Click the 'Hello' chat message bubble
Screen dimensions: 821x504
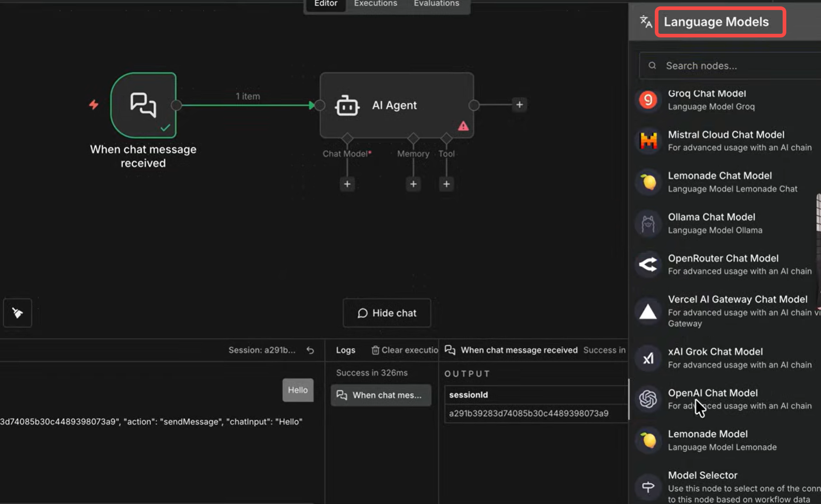click(x=298, y=390)
